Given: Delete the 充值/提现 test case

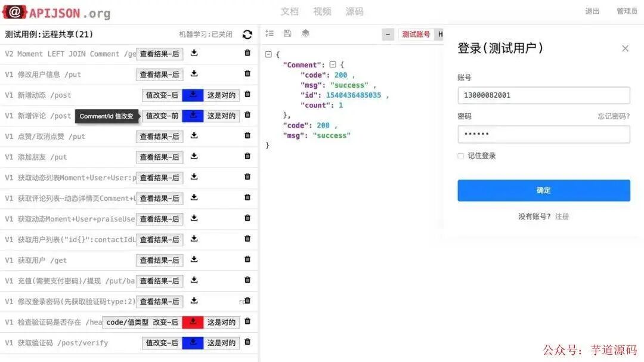Looking at the screenshot, I should tap(247, 280).
